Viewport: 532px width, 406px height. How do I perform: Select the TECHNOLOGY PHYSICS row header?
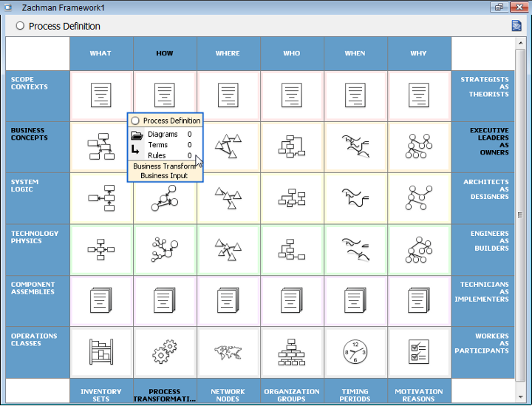point(38,250)
